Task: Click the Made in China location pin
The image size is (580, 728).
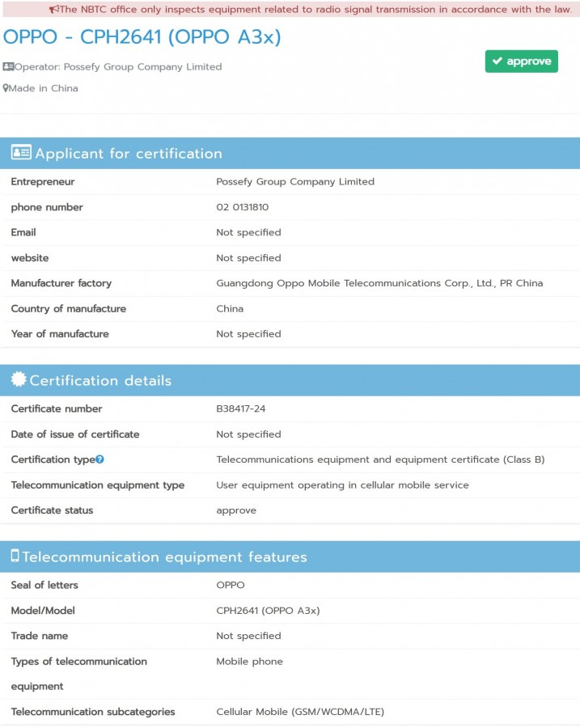Action: tap(6, 88)
